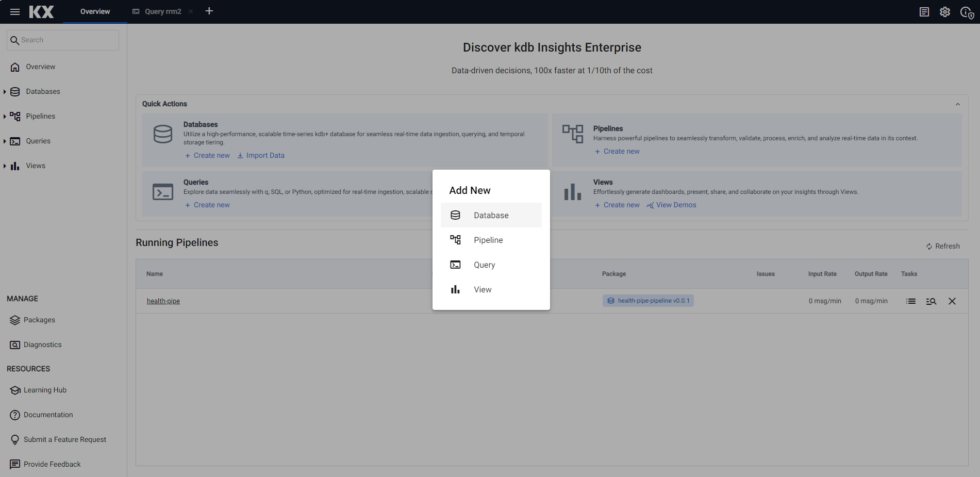Click health-pipe-pipeline v0.0.1 package badge
Screen dimensions: 980x477
point(648,301)
